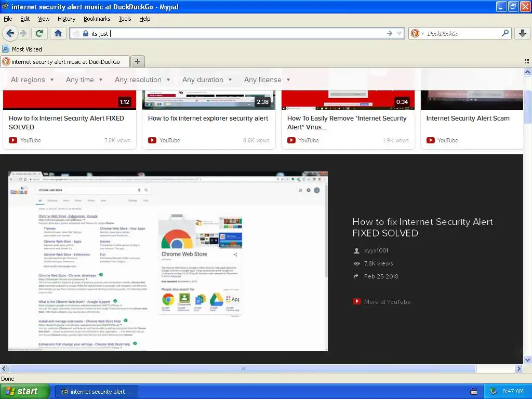
Task: Click into the address bar text field
Action: (237, 33)
